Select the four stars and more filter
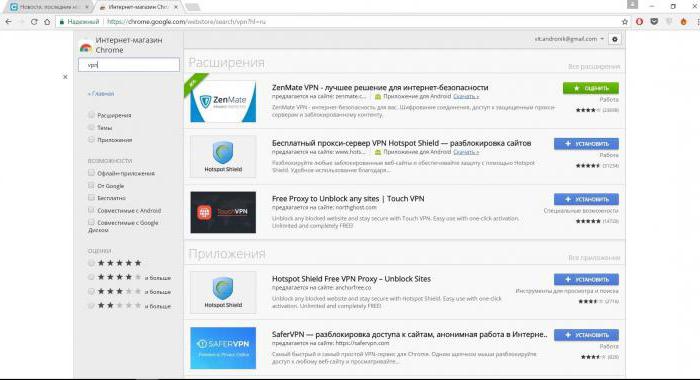Viewport: 700px width, 380px height. click(92, 277)
